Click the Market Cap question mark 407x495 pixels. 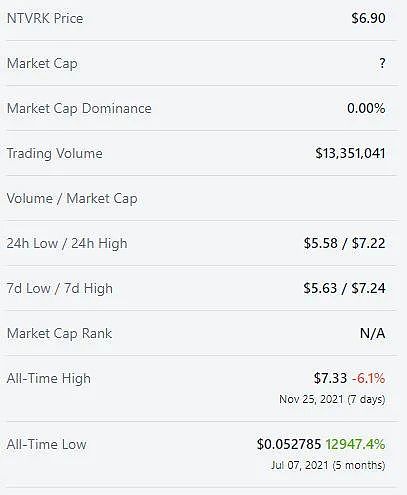coord(382,63)
